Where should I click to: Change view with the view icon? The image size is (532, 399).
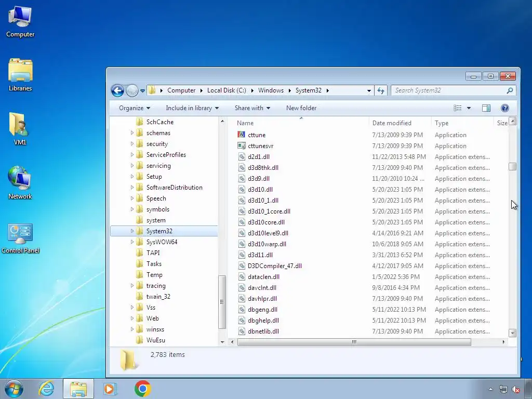click(x=457, y=108)
